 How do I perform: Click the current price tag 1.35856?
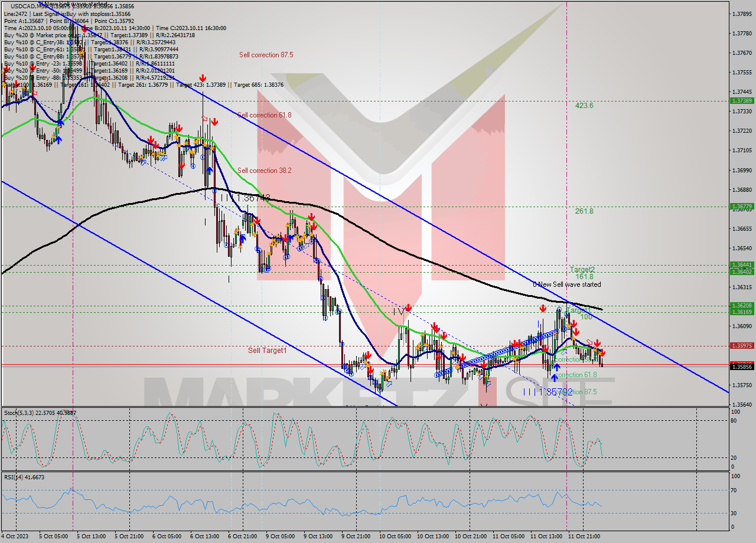point(742,367)
